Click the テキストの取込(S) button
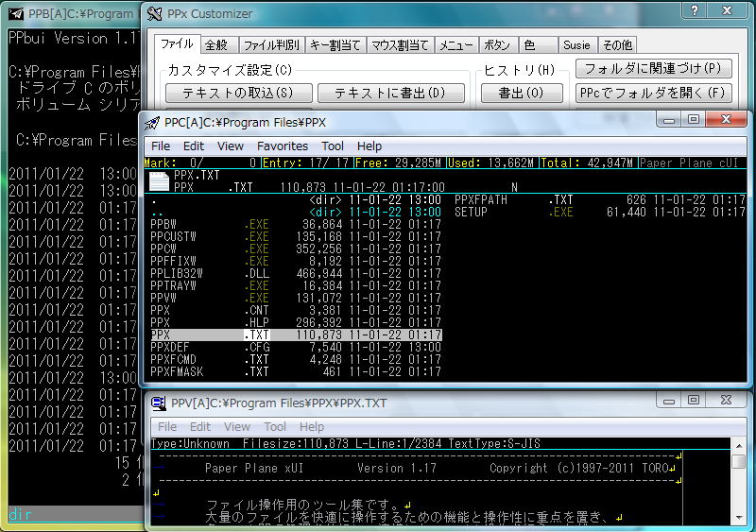 pos(238,93)
